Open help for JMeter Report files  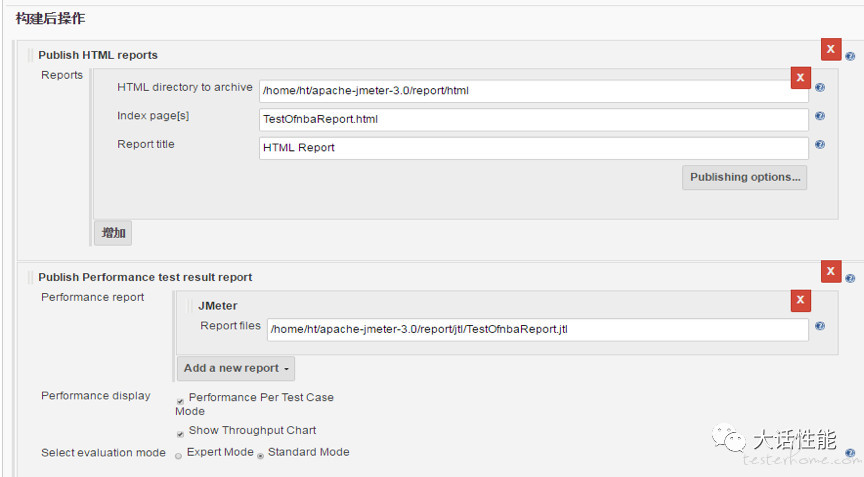(820, 326)
